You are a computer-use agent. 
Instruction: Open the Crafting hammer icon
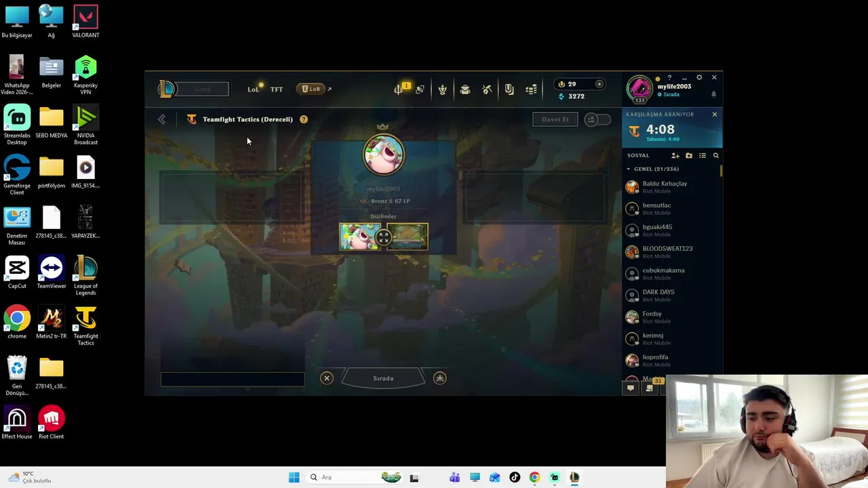tap(487, 89)
